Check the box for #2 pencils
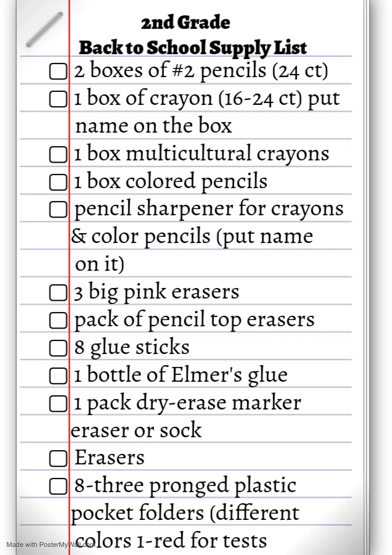 (58, 71)
